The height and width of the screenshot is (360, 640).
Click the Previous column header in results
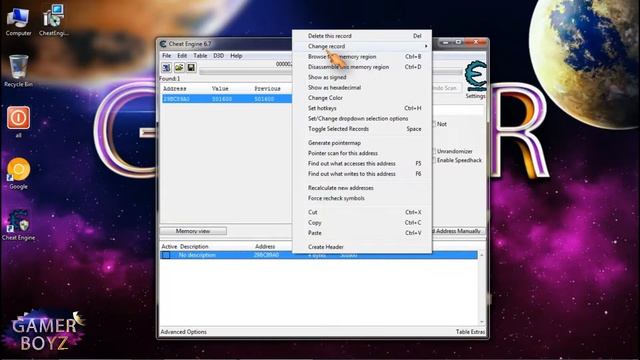tap(267, 89)
